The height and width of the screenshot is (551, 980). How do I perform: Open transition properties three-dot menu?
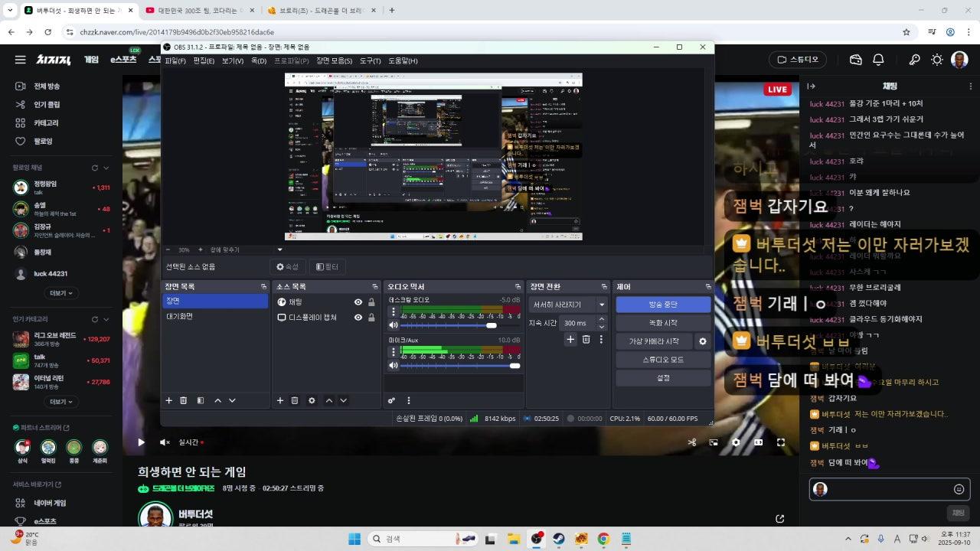601,339
